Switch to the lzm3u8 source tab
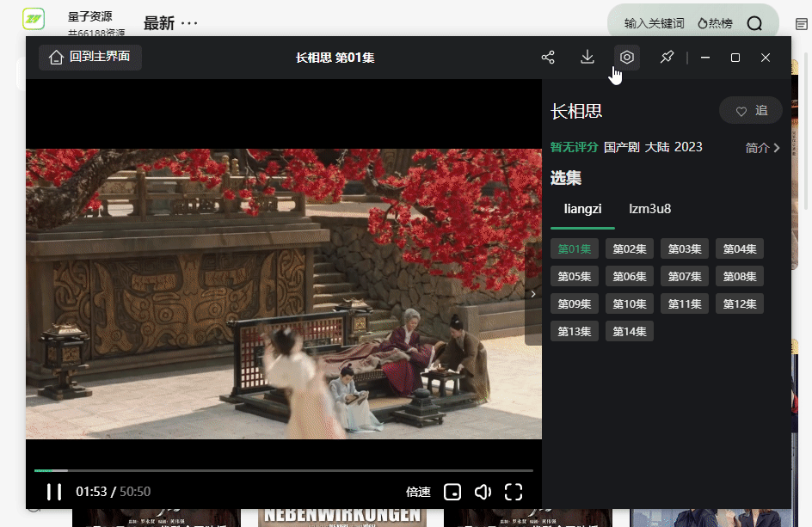Screen dimensions: 812x527 (650, 209)
